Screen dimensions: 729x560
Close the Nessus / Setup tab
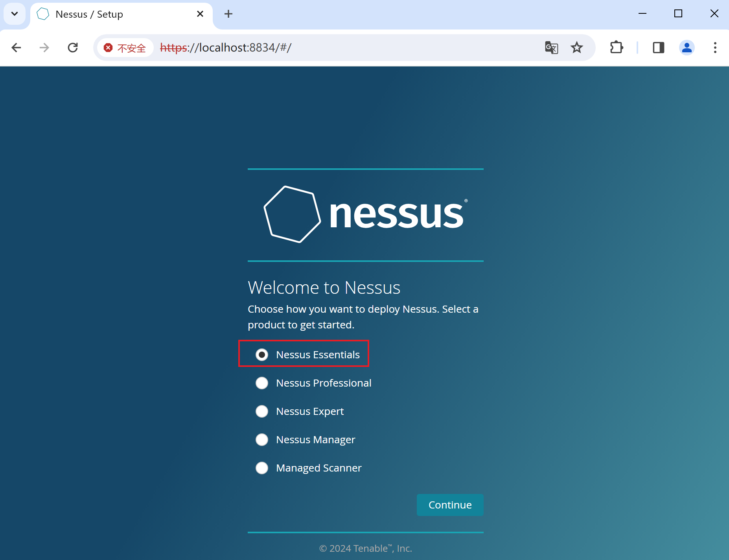200,14
